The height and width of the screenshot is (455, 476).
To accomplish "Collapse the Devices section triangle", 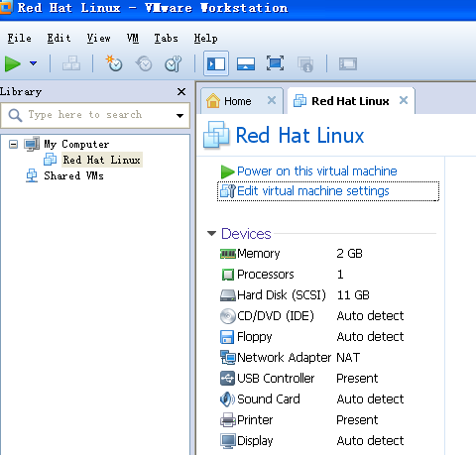I will 211,234.
